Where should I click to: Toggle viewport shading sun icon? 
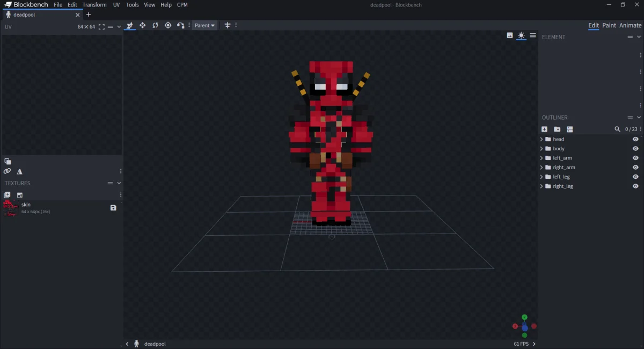coord(521,35)
